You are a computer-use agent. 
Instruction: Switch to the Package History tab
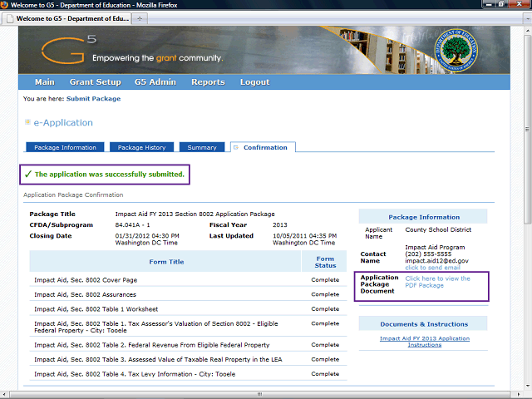tap(141, 147)
